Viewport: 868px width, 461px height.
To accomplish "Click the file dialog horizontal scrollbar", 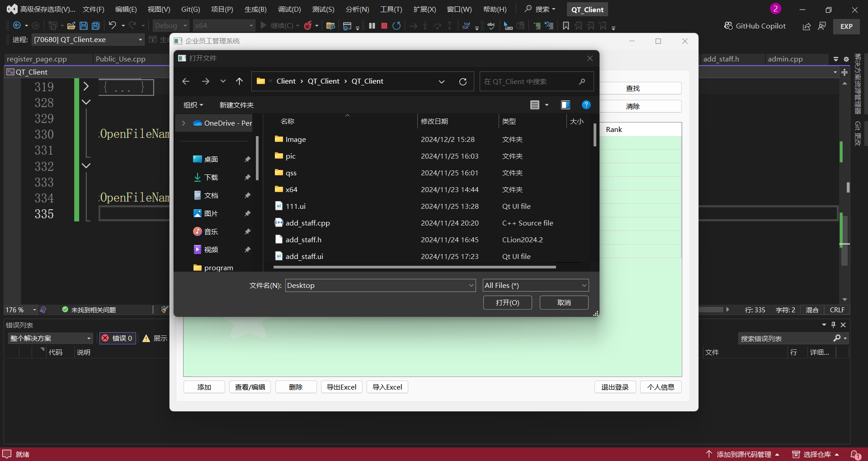I will [414, 267].
